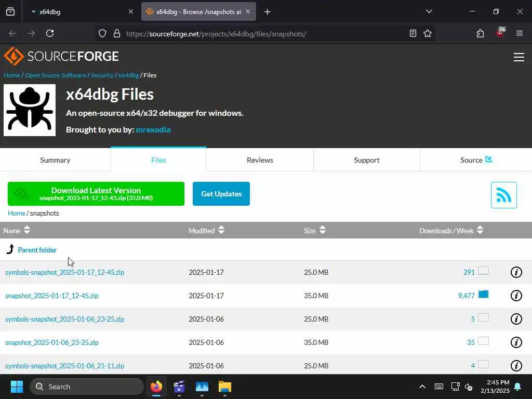Open a new browser tab

pos(268,12)
